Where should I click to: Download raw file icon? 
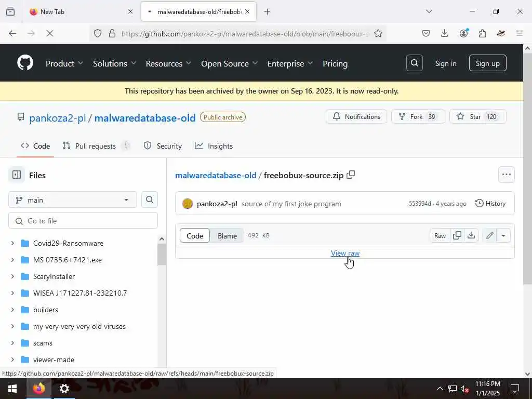471,235
